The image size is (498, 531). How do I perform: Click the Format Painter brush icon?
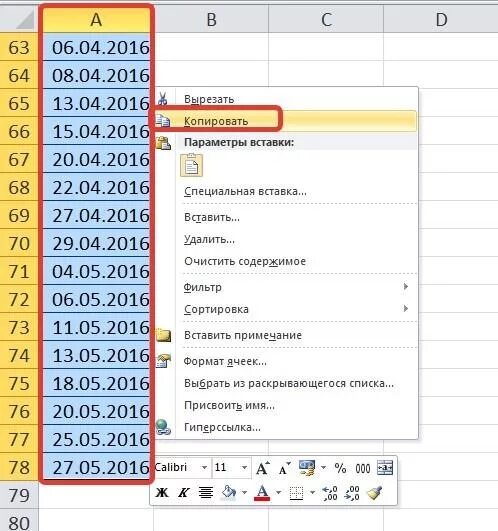point(374,493)
